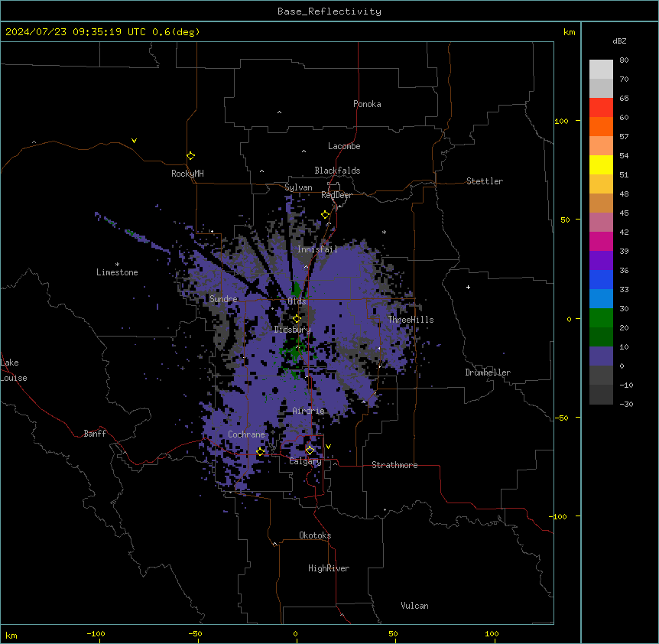This screenshot has width=659, height=644.
Task: Click the Vulcan city label
Action: pyautogui.click(x=415, y=606)
